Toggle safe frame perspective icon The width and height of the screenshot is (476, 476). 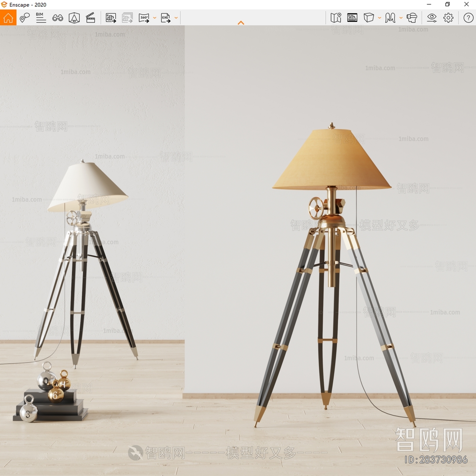pos(74,18)
